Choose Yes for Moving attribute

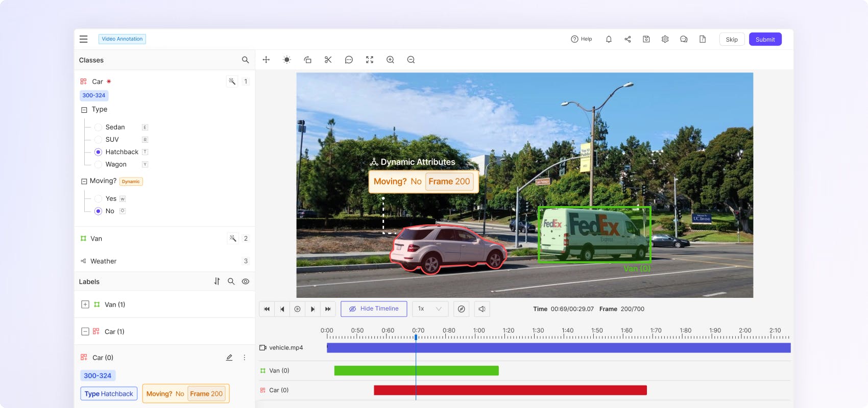pos(98,198)
